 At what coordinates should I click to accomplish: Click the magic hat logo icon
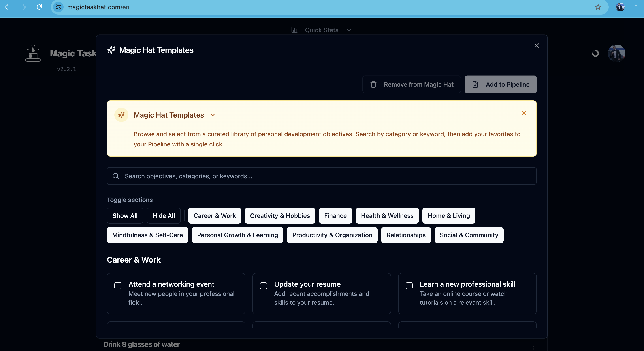33,53
